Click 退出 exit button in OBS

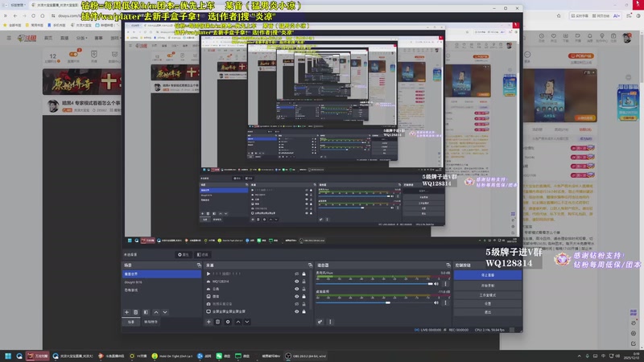point(488,312)
